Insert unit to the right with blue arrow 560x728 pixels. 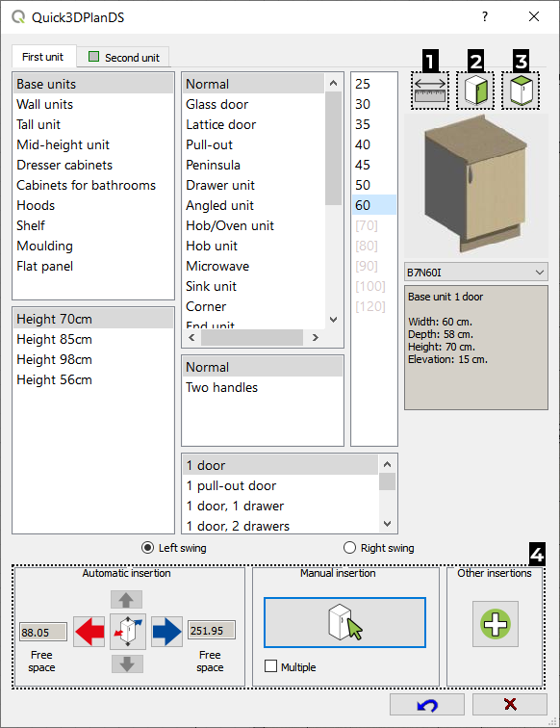tap(166, 632)
